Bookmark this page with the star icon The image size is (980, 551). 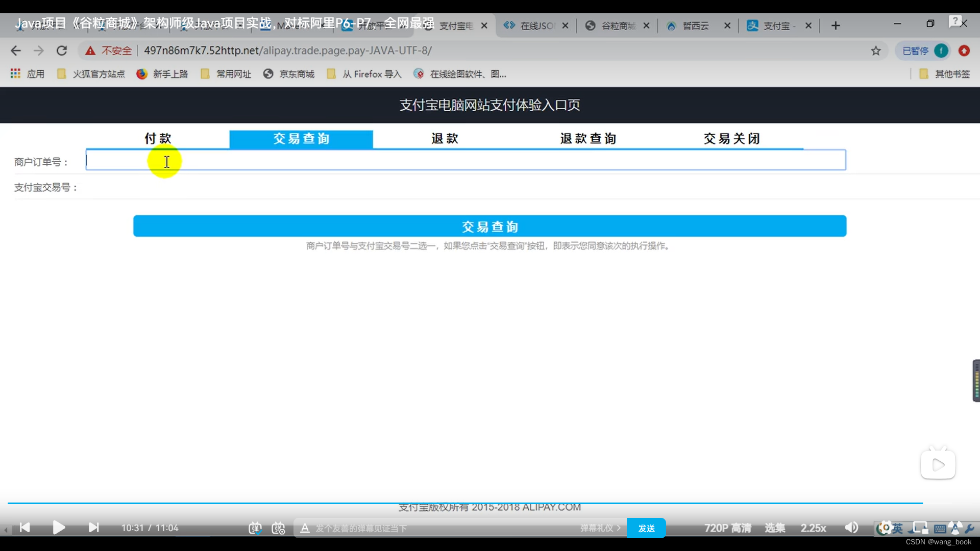[x=876, y=51]
